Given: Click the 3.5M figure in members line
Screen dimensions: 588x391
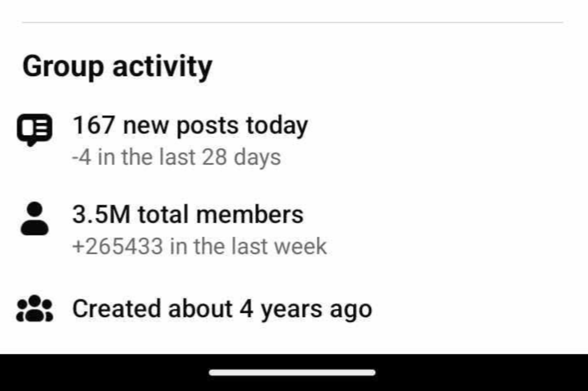Looking at the screenshot, I should click(101, 214).
